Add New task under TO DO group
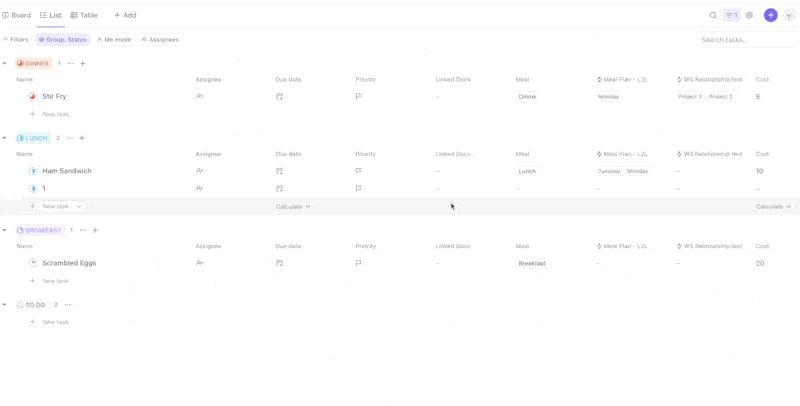Screen dimensions: 800x406 point(50,322)
